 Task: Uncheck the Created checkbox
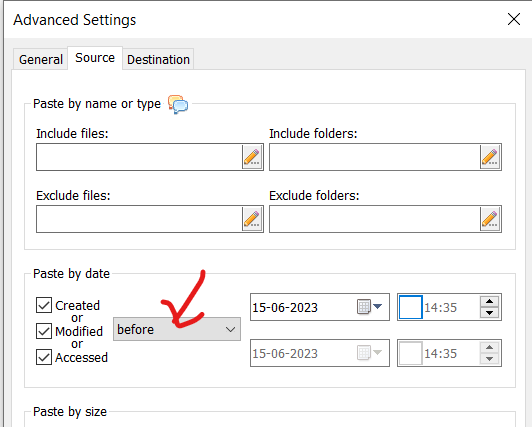(x=44, y=305)
